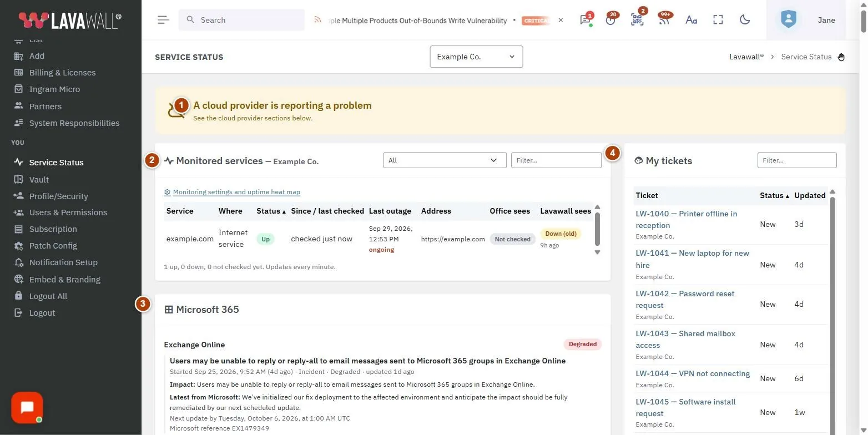Open ticket LW-1041 New laptop for new hire
Viewport: 868px width, 435px height.
coord(692,259)
